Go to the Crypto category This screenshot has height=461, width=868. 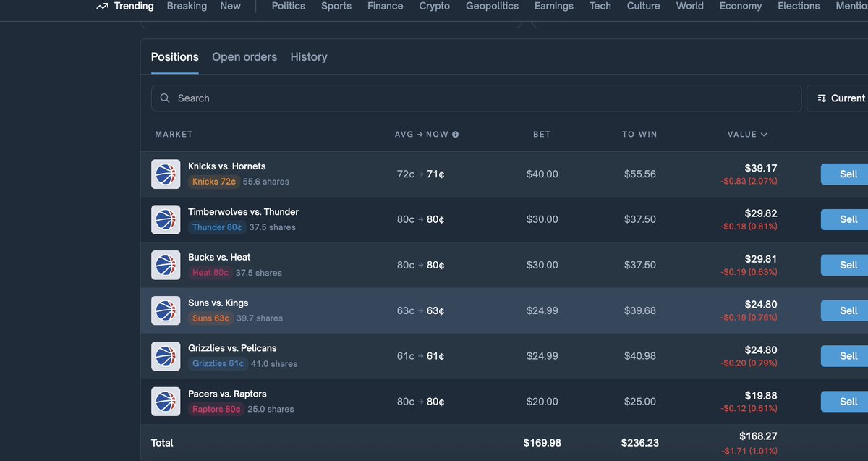pyautogui.click(x=435, y=6)
